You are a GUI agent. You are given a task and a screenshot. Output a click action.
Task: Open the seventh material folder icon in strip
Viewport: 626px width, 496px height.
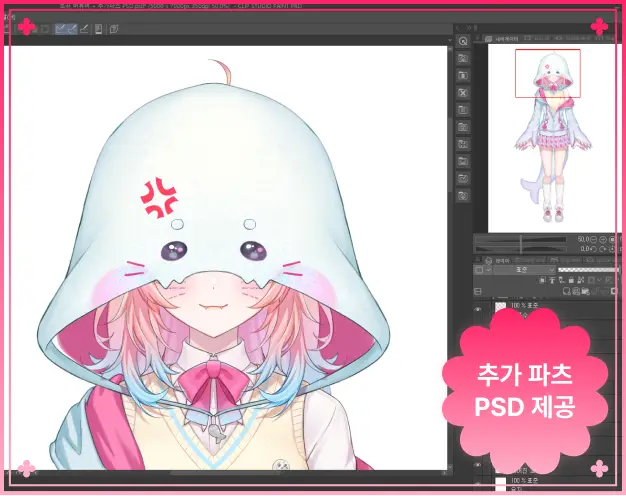(x=463, y=144)
